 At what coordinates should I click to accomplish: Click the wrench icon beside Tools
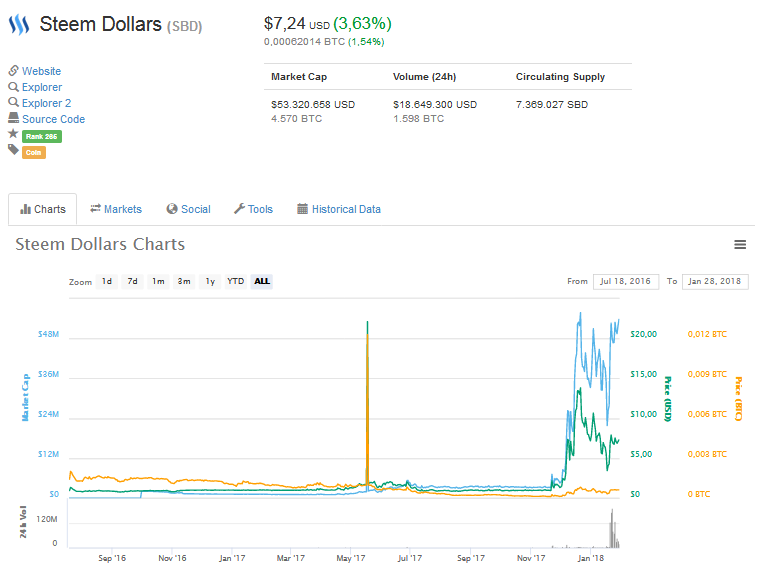coord(239,209)
